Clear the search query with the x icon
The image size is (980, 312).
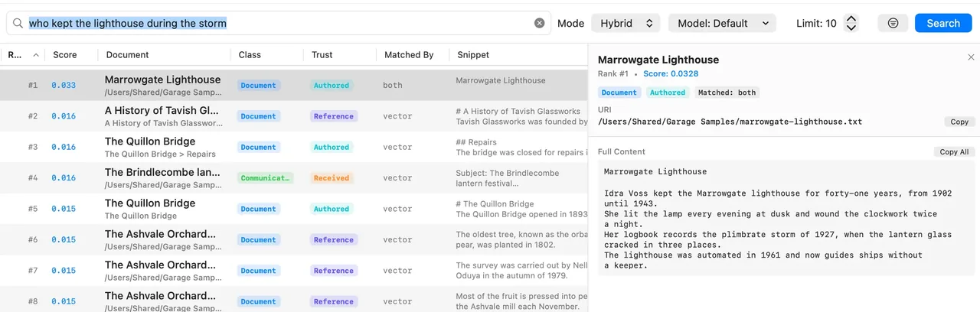click(539, 23)
